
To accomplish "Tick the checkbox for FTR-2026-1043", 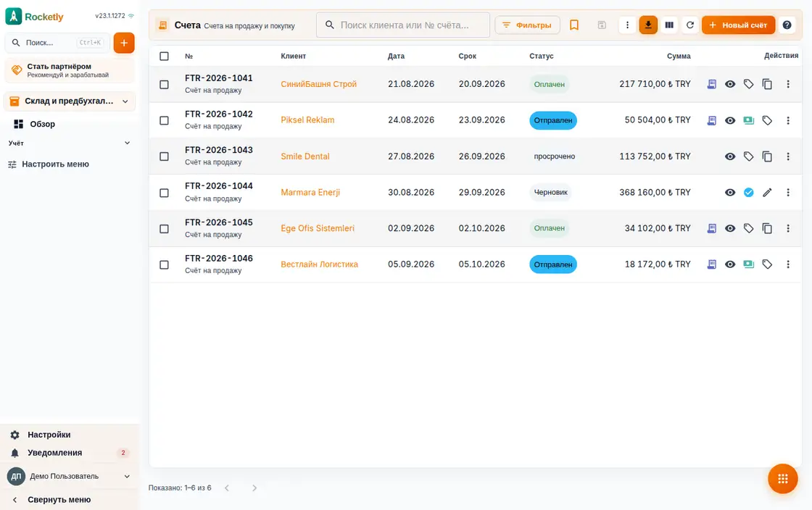I will tap(164, 156).
